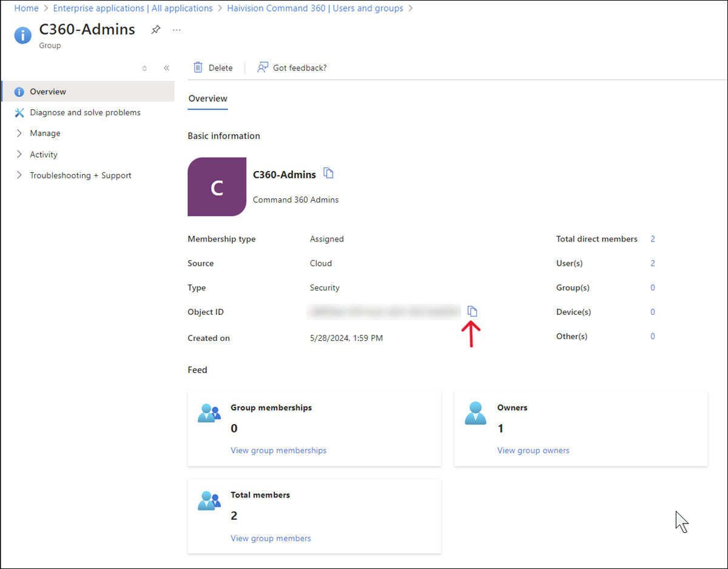The height and width of the screenshot is (569, 728).
Task: Click the trash icon to delete the group
Action: pos(198,67)
